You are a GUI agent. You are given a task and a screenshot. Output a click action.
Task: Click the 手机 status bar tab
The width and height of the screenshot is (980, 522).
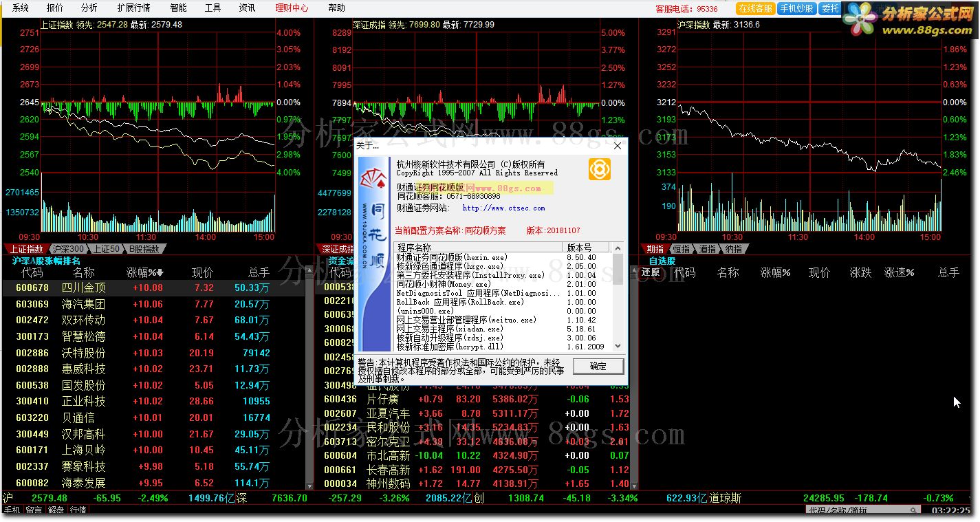[x=12, y=510]
